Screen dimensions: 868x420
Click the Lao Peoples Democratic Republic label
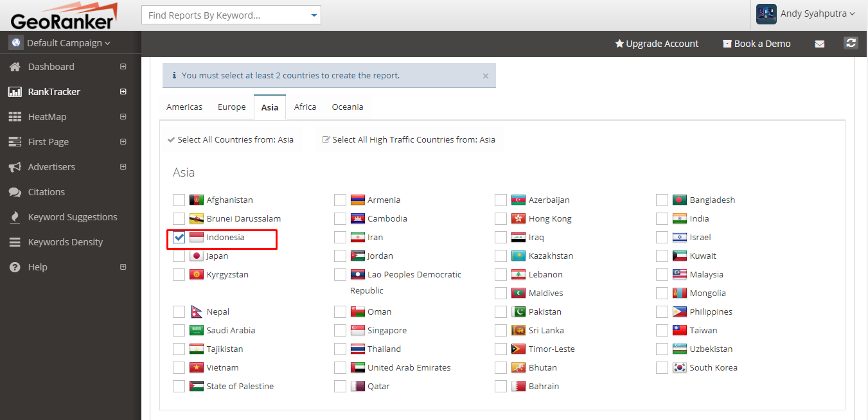tap(406, 283)
